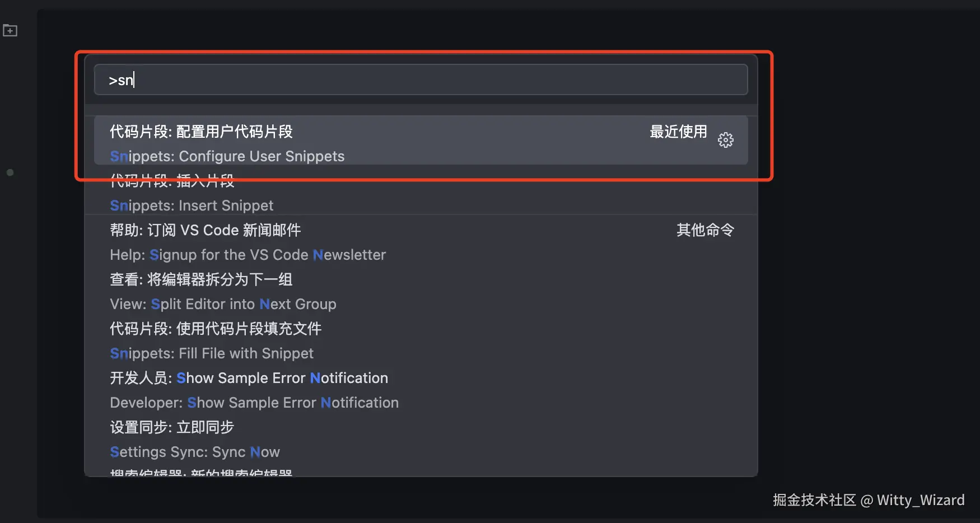980x523 pixels.
Task: Pick 'Developer: Show Sample Error Notification' entry
Action: click(254, 403)
